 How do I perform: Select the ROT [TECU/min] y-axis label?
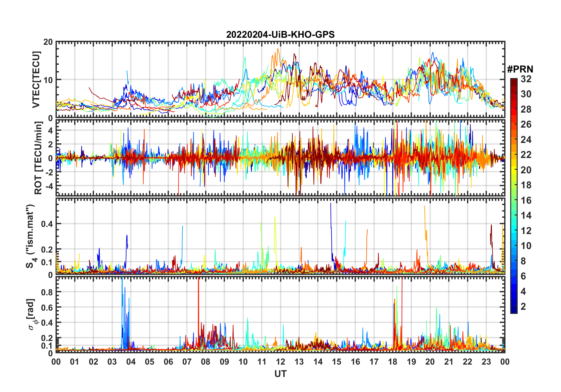(38, 158)
